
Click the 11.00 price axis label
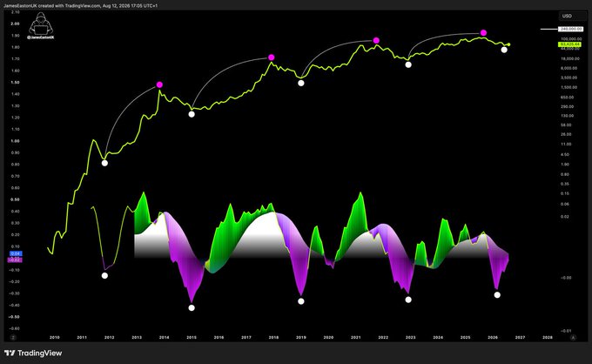(566, 145)
